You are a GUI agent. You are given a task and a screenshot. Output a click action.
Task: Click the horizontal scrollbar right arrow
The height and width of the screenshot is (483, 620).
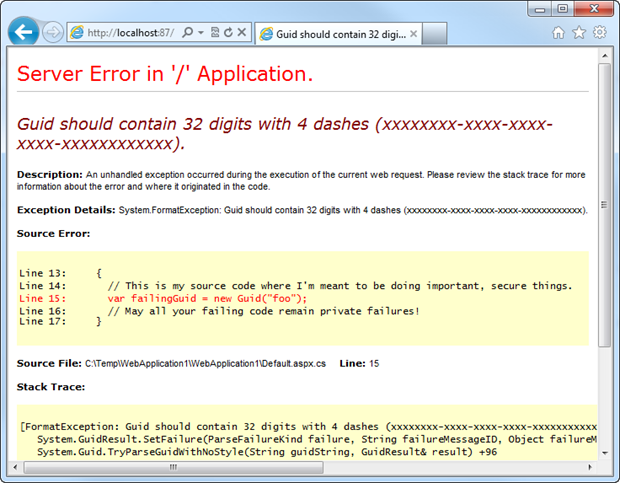pos(590,467)
